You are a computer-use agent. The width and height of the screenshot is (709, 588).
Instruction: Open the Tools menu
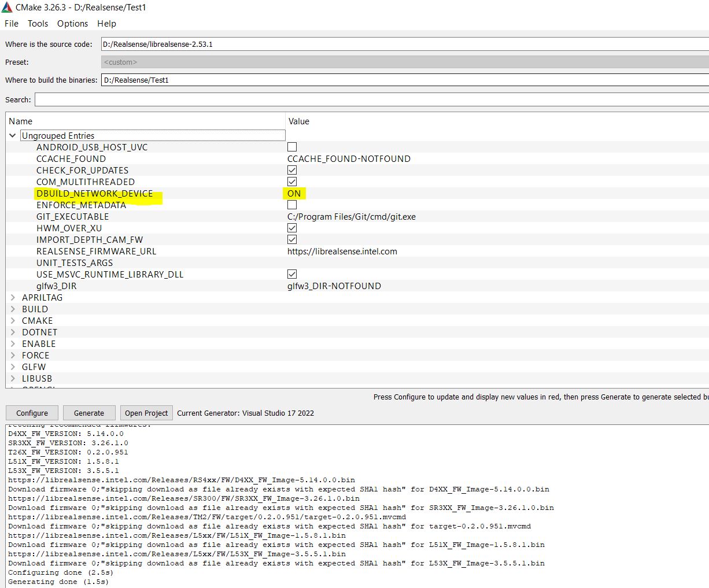pos(38,24)
